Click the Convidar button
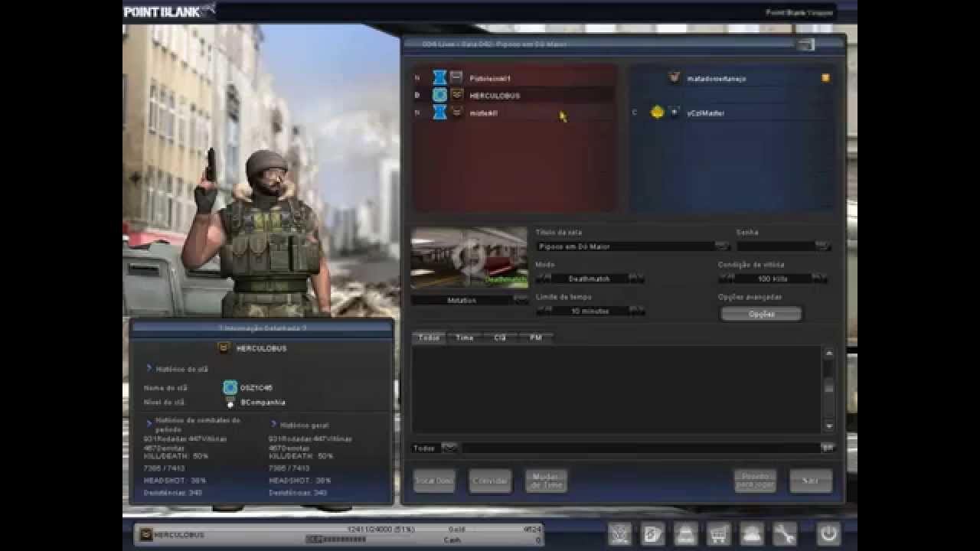The height and width of the screenshot is (551, 980). [490, 481]
